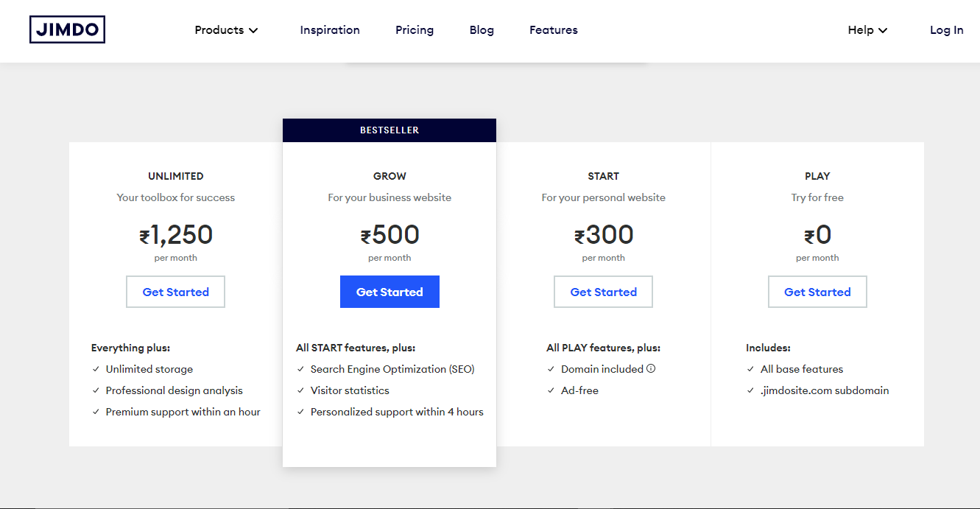Navigate to the Blog
Viewport: 980px width, 509px height.
482,30
